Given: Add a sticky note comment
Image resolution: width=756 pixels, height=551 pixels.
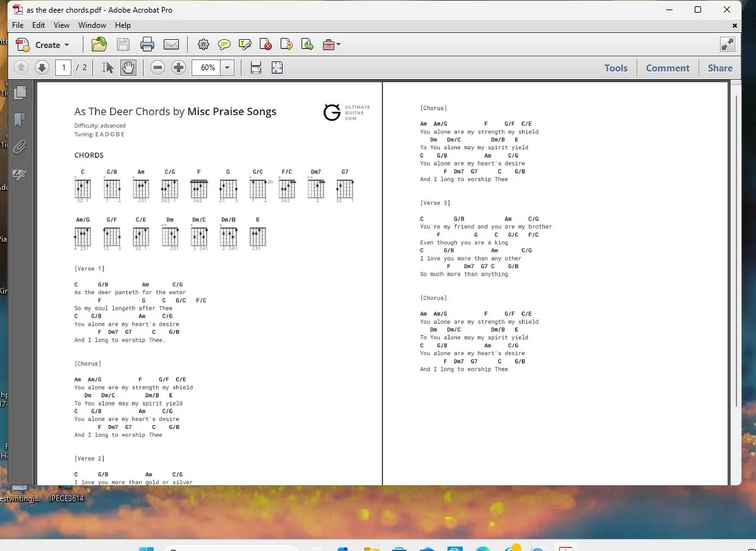Looking at the screenshot, I should pyautogui.click(x=224, y=45).
